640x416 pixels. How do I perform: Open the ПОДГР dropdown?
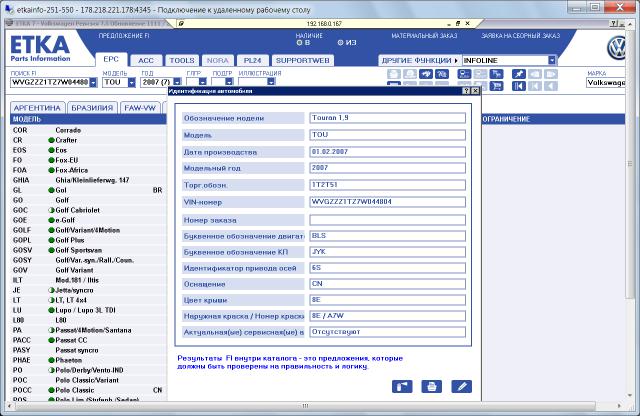[229, 82]
